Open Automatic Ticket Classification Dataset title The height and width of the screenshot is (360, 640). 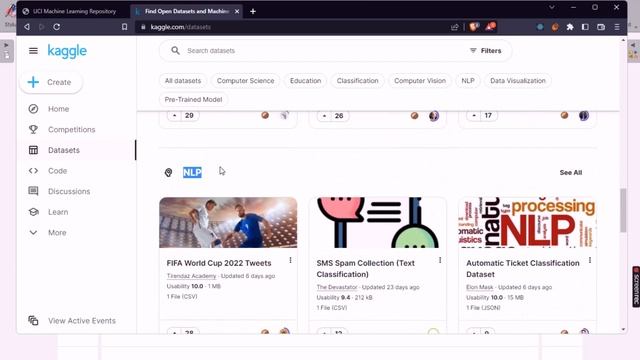click(x=523, y=269)
